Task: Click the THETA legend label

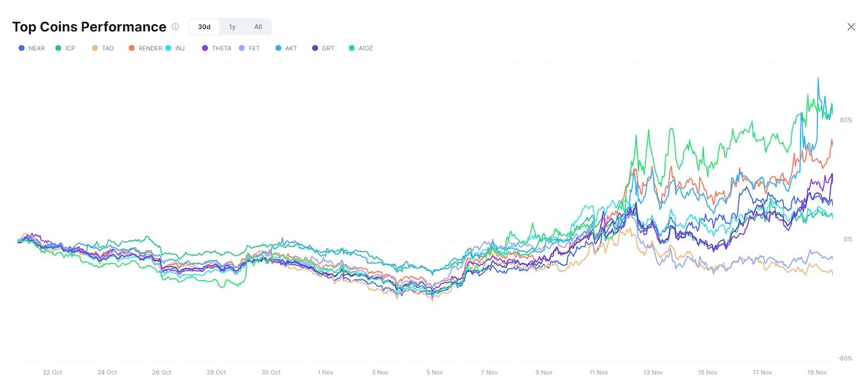Action: (221, 48)
